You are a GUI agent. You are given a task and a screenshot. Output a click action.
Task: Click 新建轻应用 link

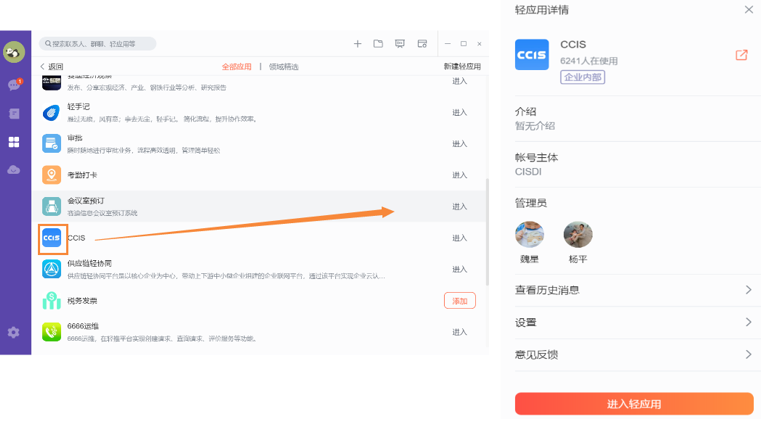pos(462,67)
